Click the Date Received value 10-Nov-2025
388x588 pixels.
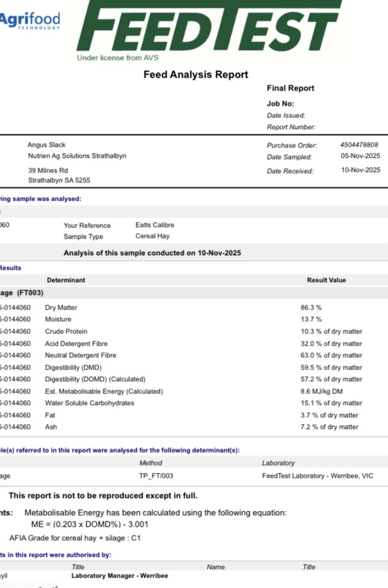point(360,170)
